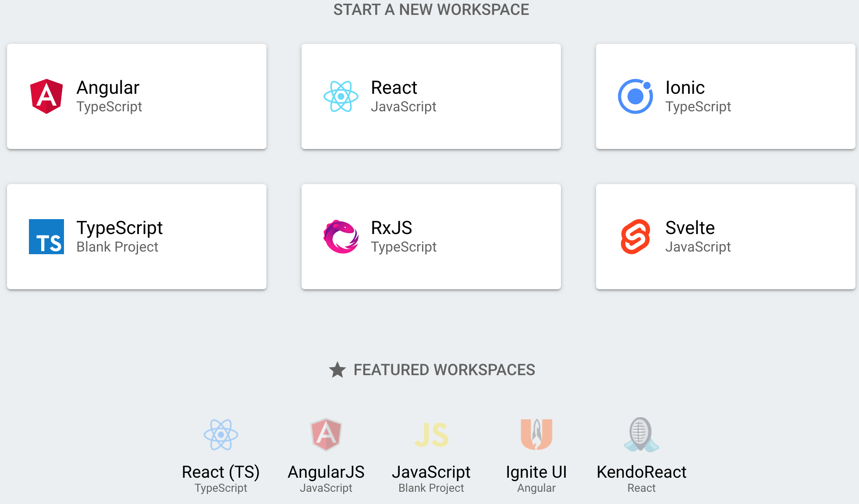Click the red Angular shield logo
The height and width of the screenshot is (504, 859).
tap(46, 96)
